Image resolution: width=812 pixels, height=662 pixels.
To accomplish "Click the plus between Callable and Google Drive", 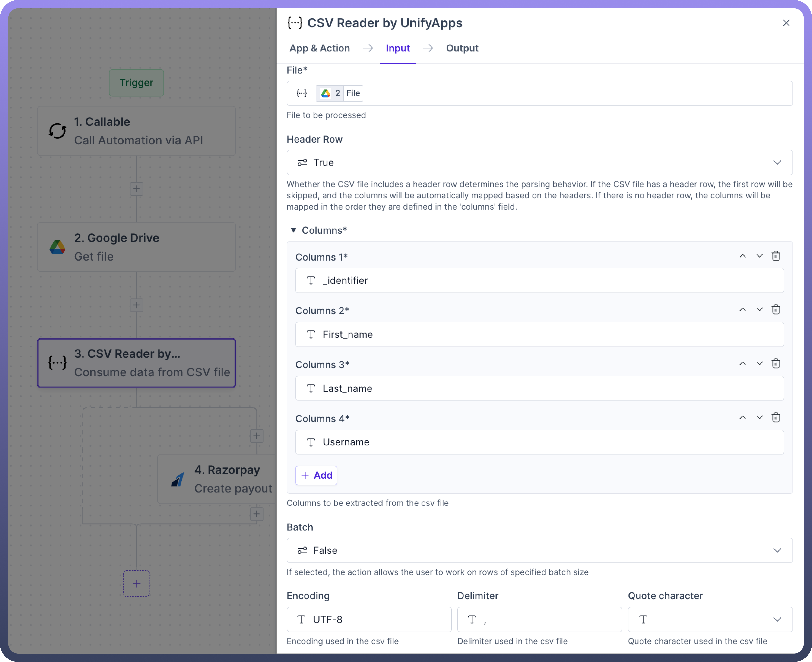I will 137,189.
